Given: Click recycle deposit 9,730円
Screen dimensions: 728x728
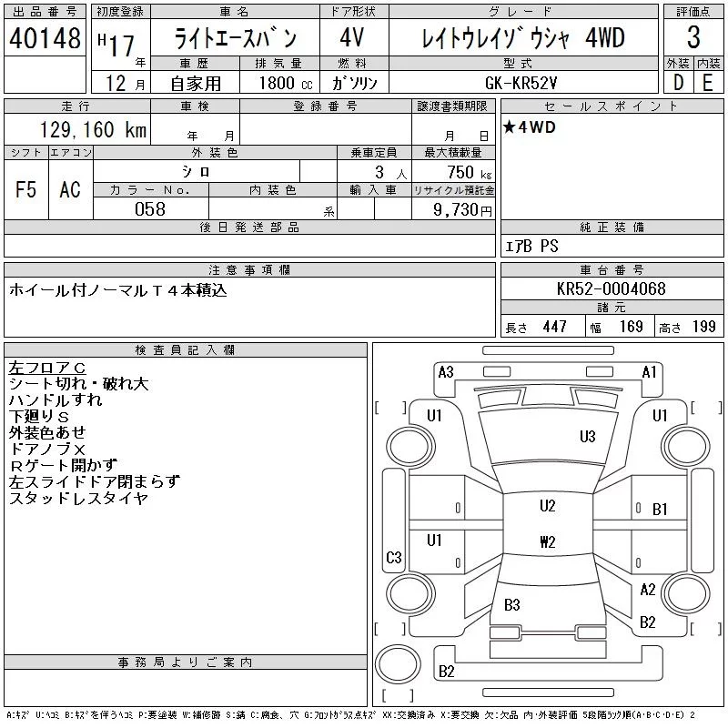Looking at the screenshot, I should tap(462, 210).
